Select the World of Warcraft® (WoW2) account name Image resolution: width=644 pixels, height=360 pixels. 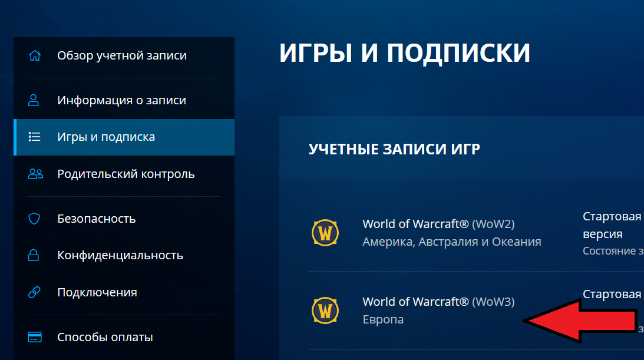[x=438, y=224]
